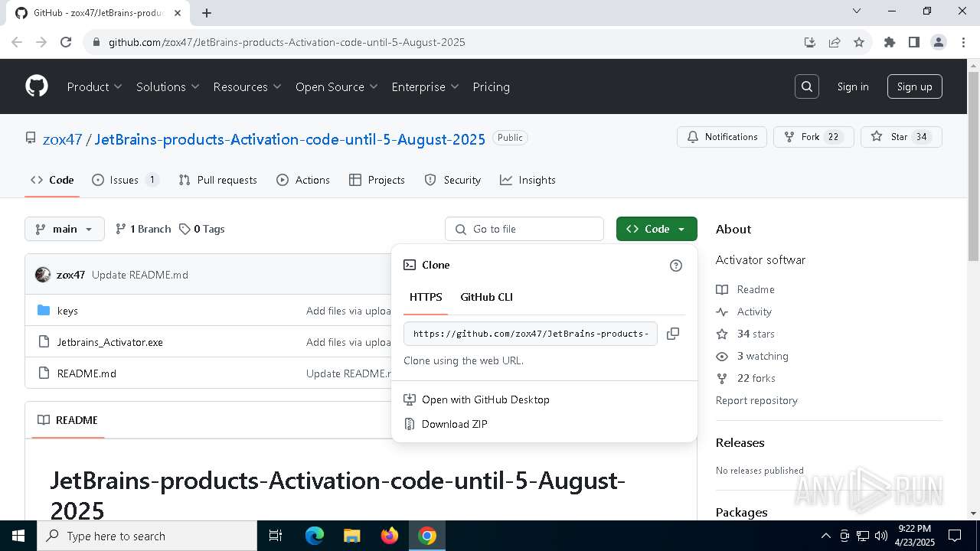Open Firefox from the taskbar
This screenshot has height=551, width=980.
click(390, 536)
